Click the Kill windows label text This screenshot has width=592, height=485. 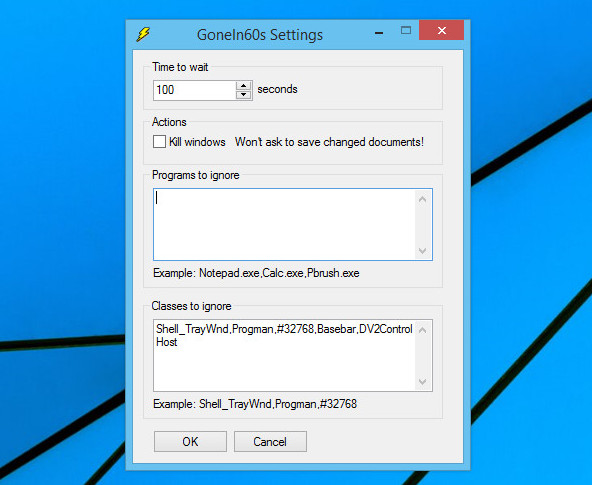pos(197,142)
